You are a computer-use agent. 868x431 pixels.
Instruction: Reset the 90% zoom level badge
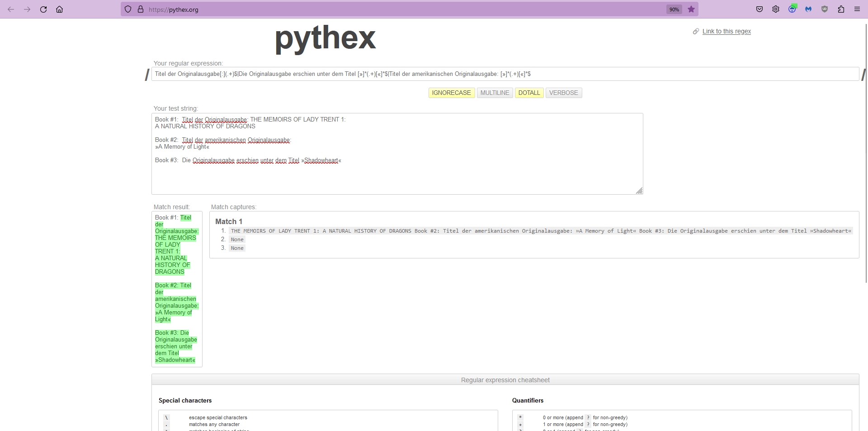(674, 9)
